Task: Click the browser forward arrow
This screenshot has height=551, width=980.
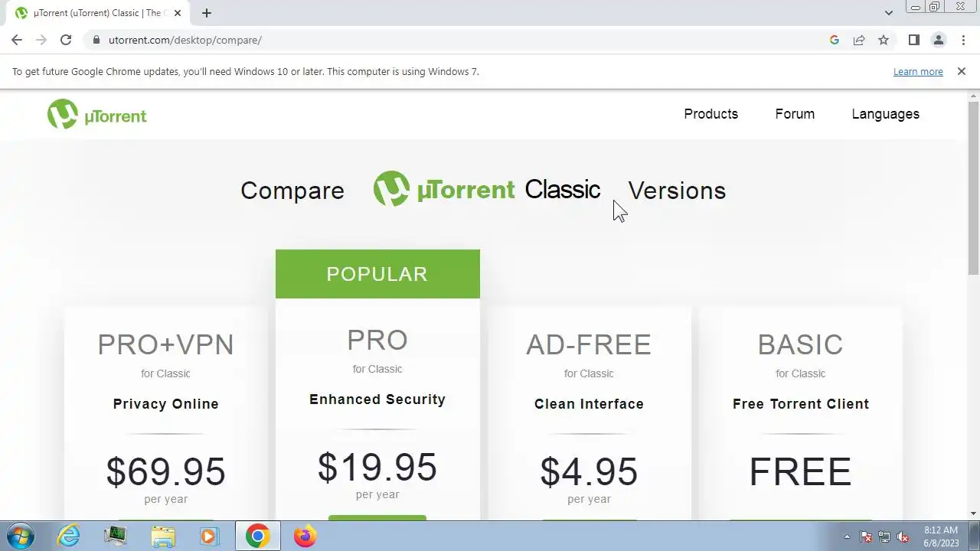Action: click(41, 40)
